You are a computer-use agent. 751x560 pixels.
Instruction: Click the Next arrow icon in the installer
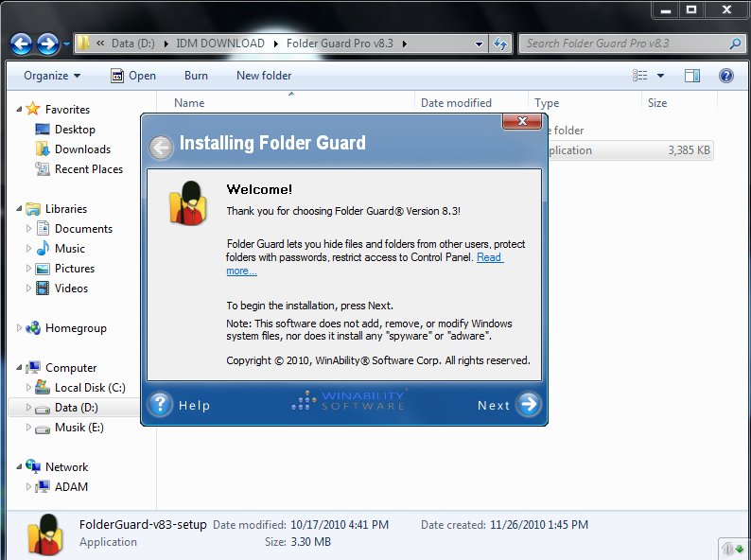[x=529, y=404]
